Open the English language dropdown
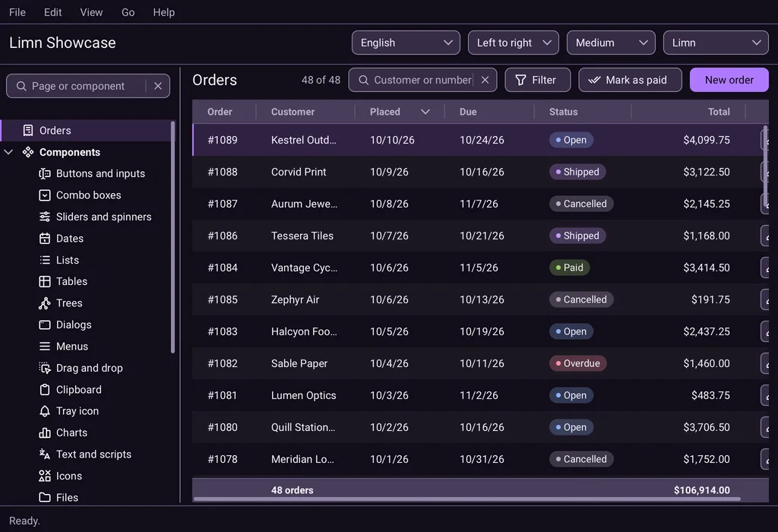 [406, 43]
